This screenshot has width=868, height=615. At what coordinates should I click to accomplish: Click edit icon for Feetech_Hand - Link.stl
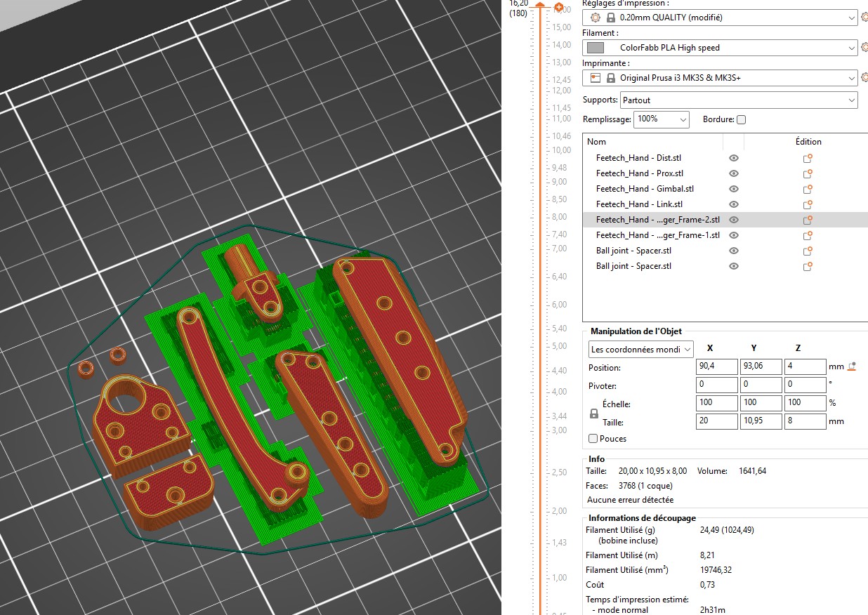808,204
